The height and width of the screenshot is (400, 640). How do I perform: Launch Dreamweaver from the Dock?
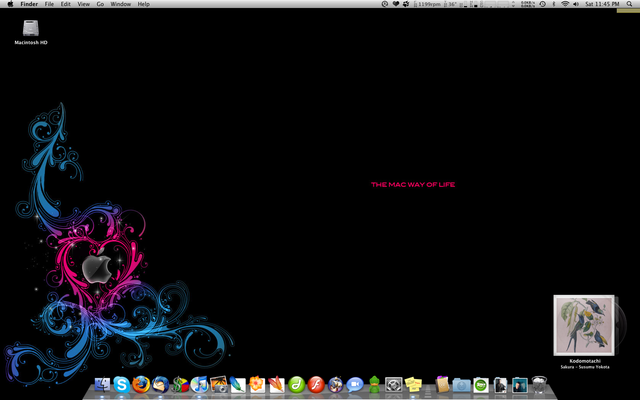296,384
